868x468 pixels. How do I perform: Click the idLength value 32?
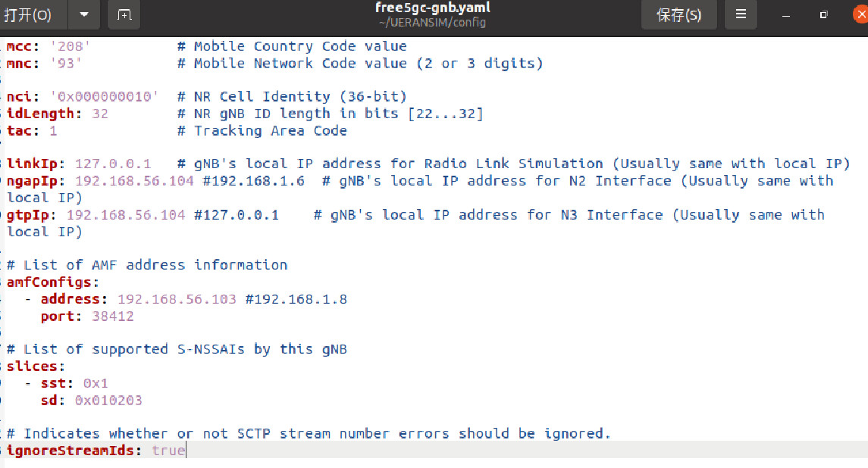click(x=100, y=114)
